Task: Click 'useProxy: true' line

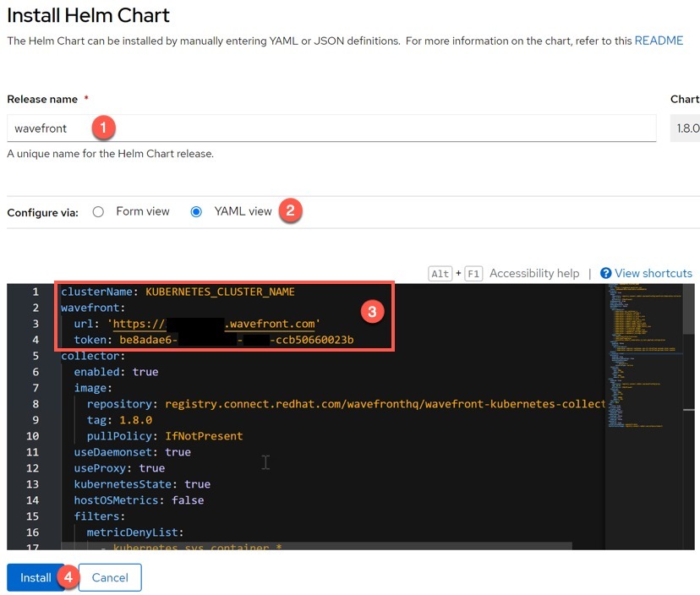Action: pos(119,469)
